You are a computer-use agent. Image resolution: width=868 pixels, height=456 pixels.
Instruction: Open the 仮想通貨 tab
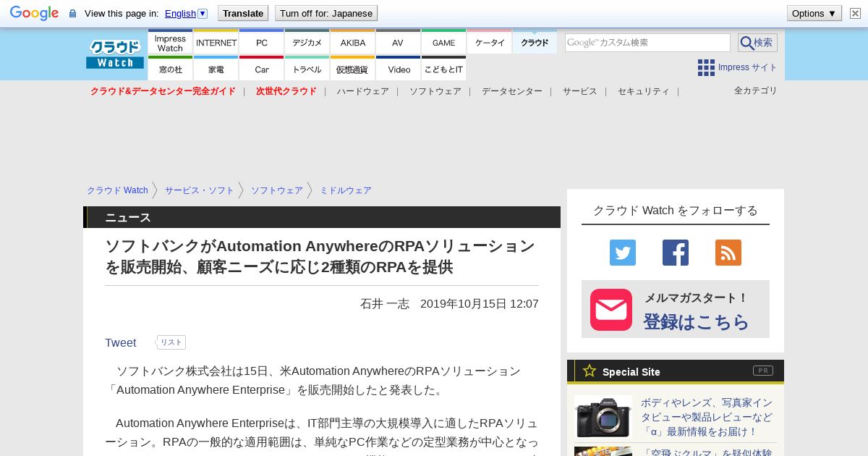[353, 69]
